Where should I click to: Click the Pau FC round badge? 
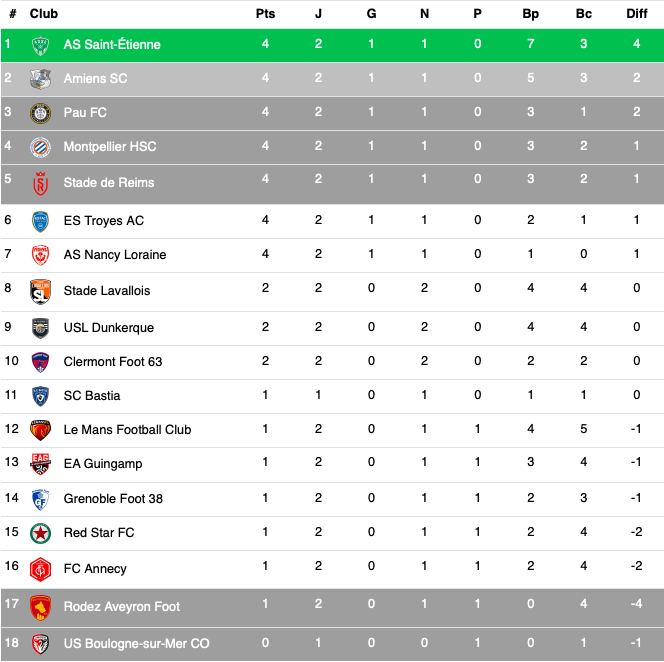[x=41, y=113]
